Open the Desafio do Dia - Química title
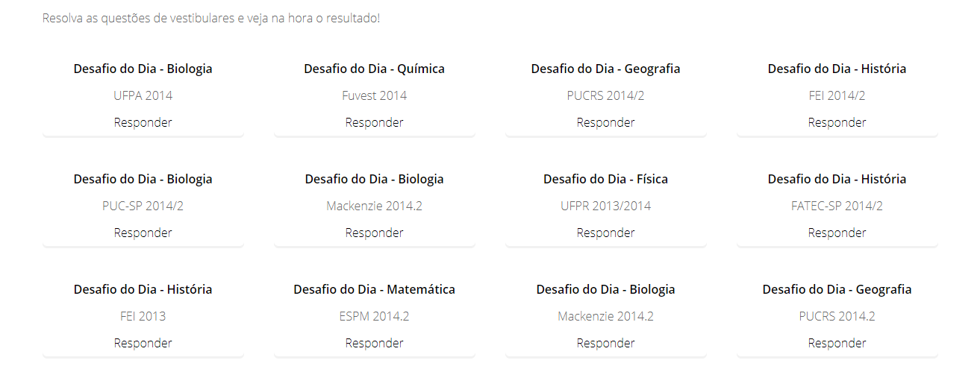980x369 pixels. point(374,69)
